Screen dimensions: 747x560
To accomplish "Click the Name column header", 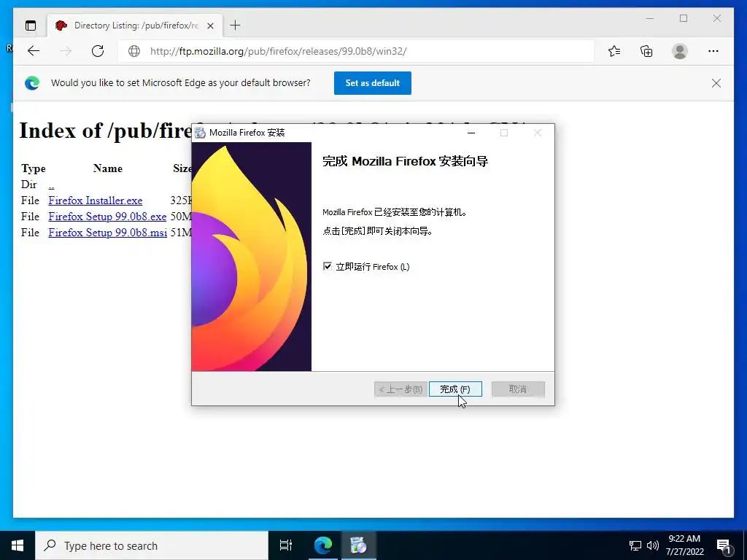I will pos(108,168).
